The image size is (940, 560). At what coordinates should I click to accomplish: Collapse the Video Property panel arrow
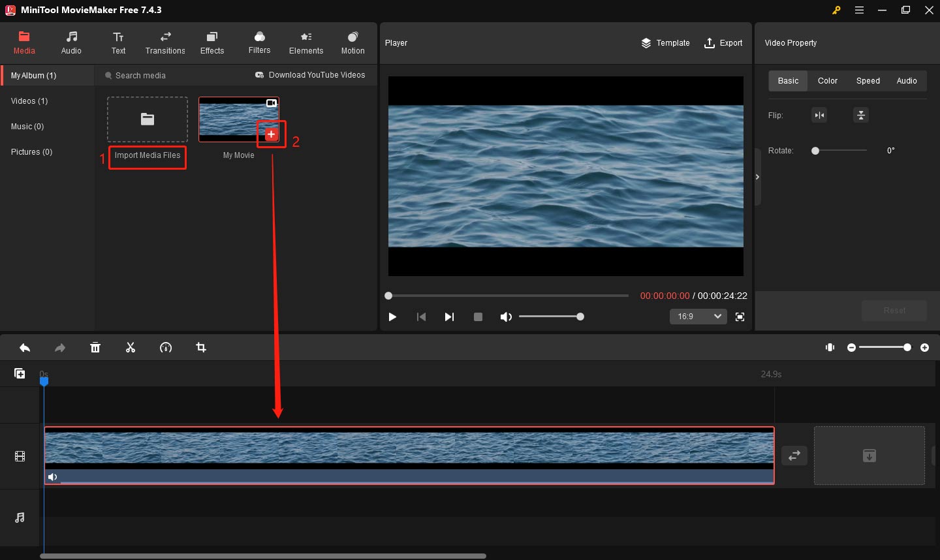[758, 177]
